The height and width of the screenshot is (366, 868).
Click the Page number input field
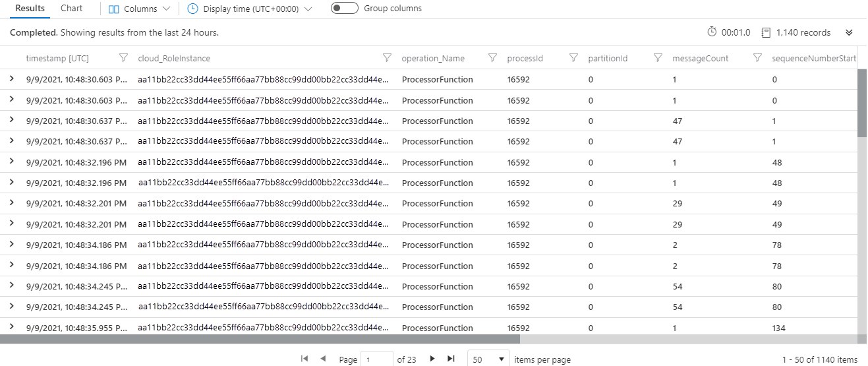click(377, 359)
